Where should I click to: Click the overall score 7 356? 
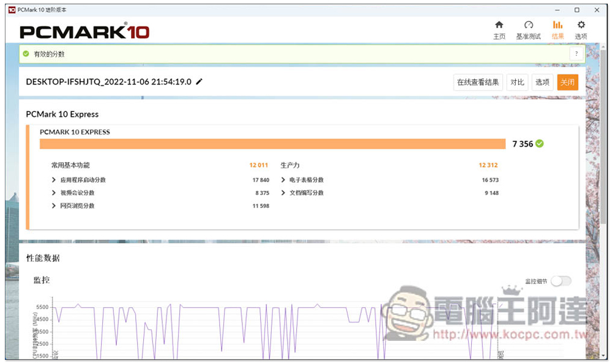522,144
